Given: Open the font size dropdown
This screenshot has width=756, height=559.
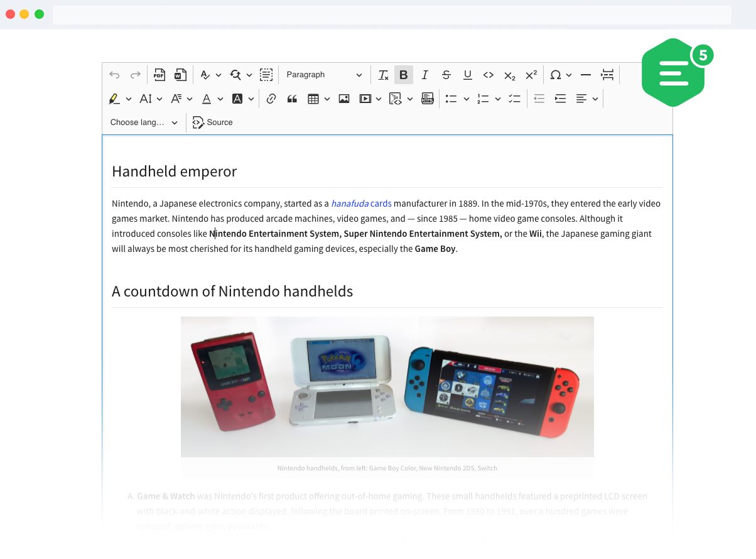Looking at the screenshot, I should point(151,99).
